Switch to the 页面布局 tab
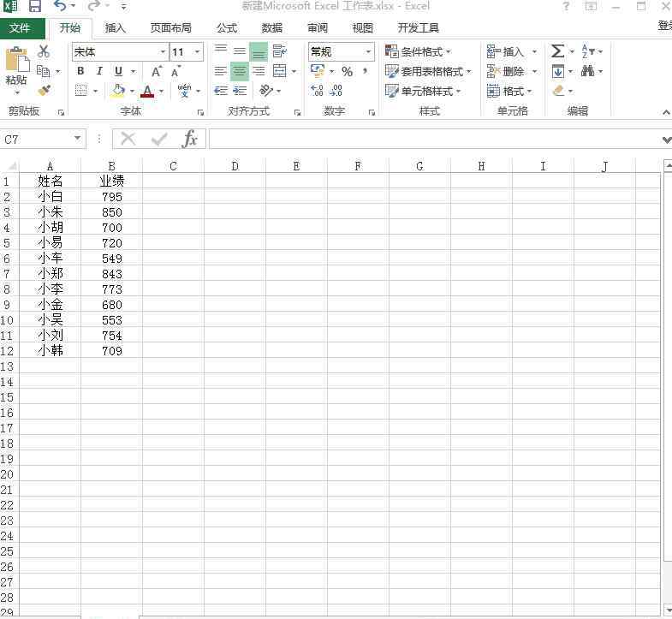This screenshot has width=672, height=619. coord(170,28)
